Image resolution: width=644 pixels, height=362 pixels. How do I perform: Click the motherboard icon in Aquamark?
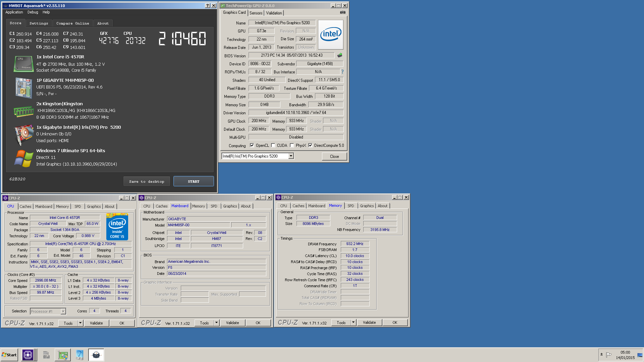tap(23, 88)
